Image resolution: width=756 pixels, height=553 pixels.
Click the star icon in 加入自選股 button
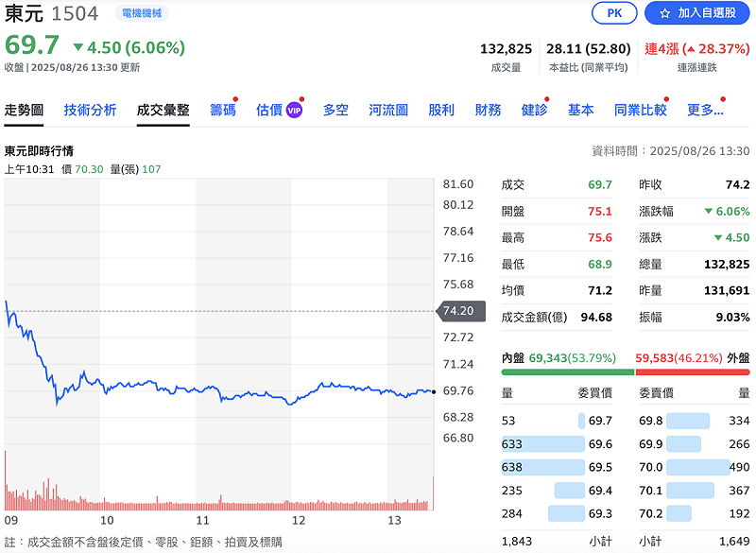coord(665,13)
